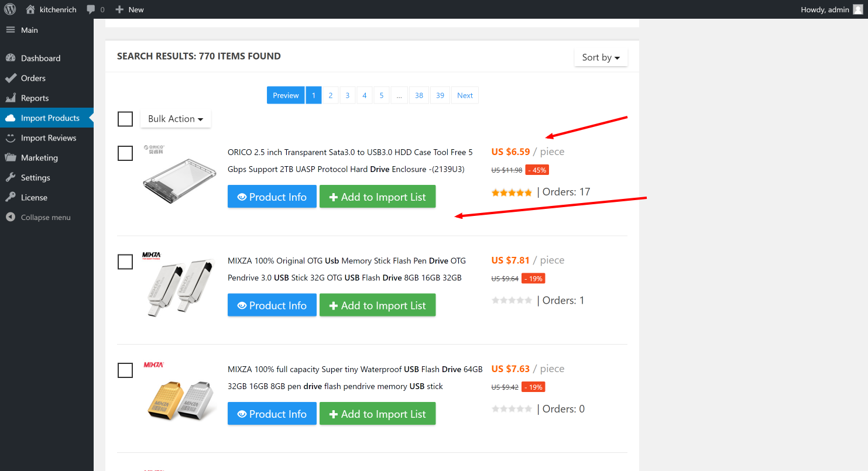Click the License tag icon

point(11,197)
